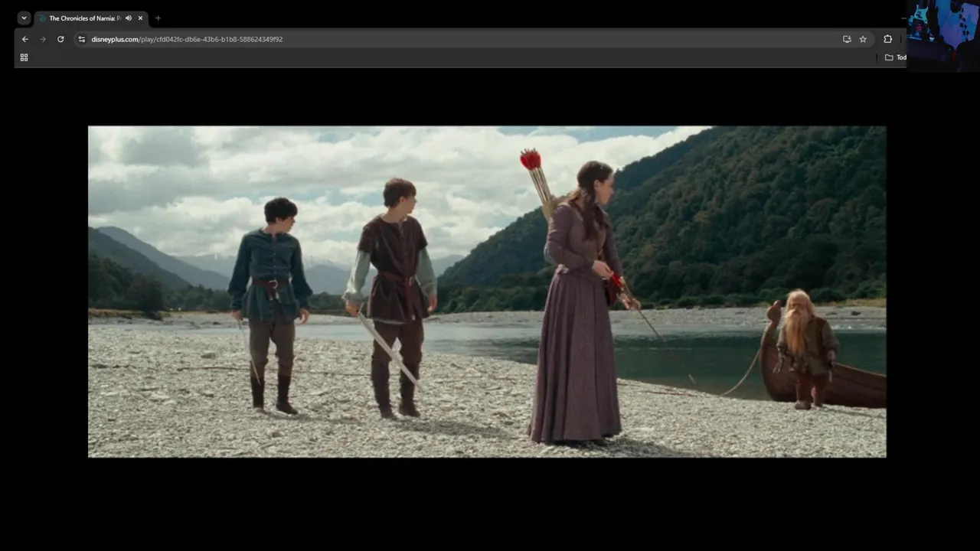View site information for disneyplus.com
This screenshot has width=980, height=551.
pyautogui.click(x=82, y=39)
